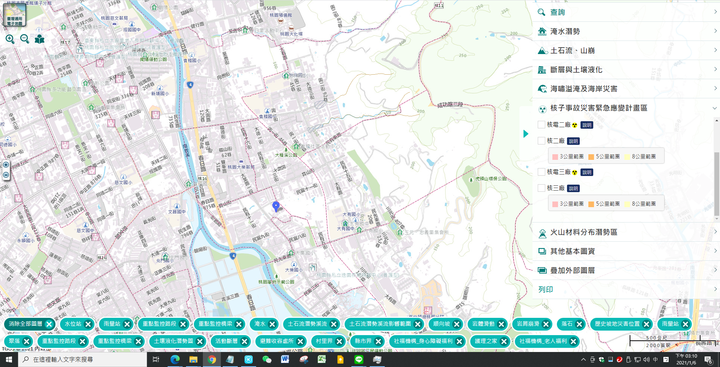Viewport: 720px width, 367px height.
Task: Check the 核電三廠 checkbox
Action: coord(541,172)
